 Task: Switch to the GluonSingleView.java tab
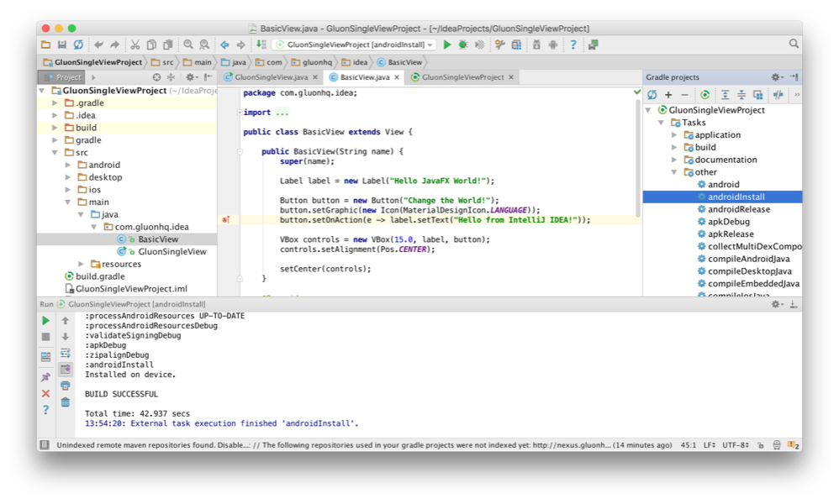coord(271,77)
